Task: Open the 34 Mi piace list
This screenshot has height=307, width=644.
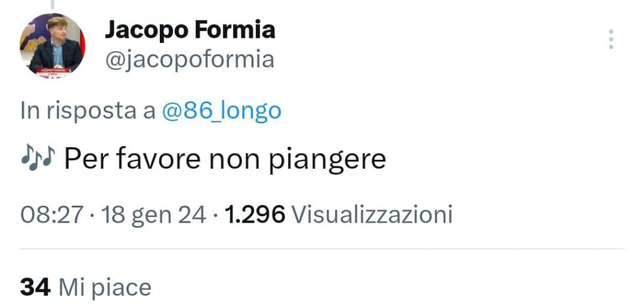Action: pyautogui.click(x=86, y=287)
